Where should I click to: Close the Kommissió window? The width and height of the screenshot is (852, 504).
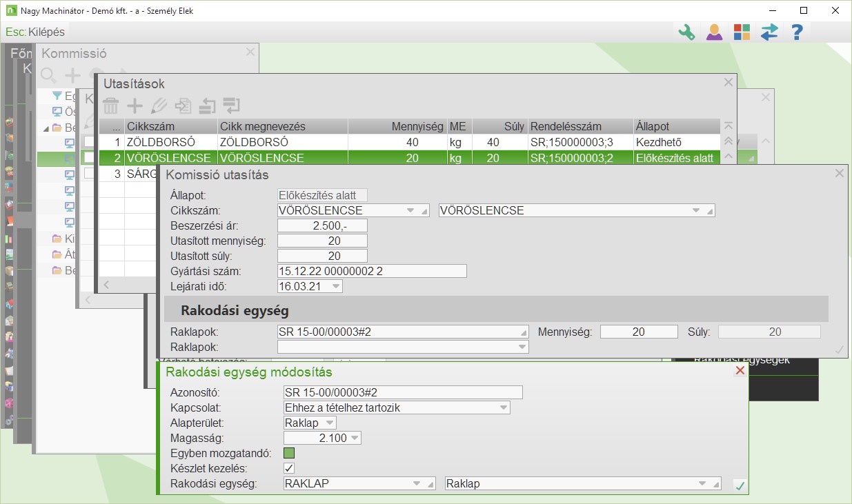pos(250,52)
